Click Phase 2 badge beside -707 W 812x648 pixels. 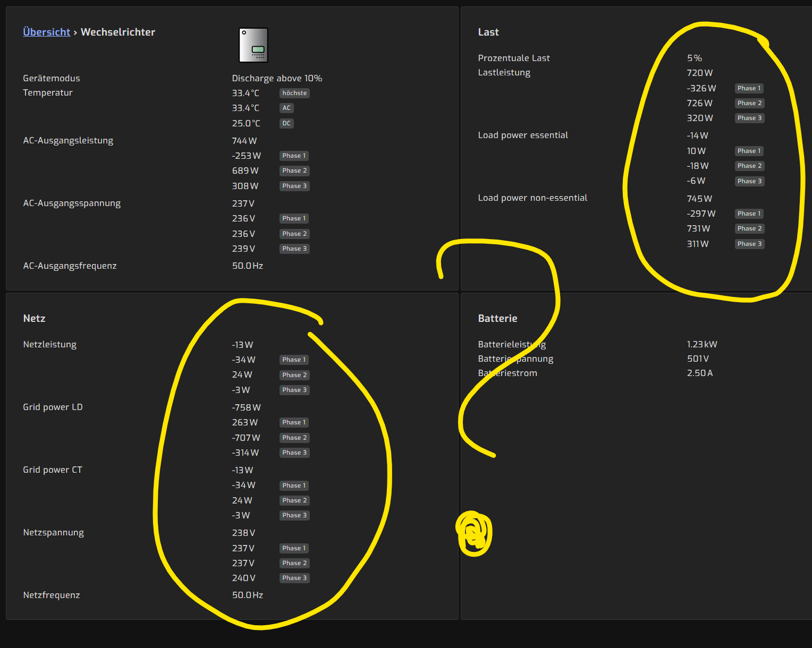(294, 438)
